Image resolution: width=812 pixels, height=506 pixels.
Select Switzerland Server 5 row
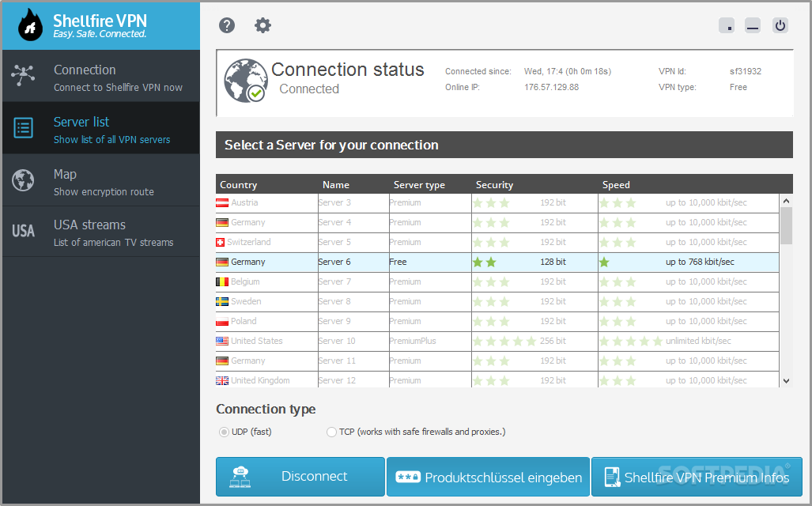coord(497,243)
